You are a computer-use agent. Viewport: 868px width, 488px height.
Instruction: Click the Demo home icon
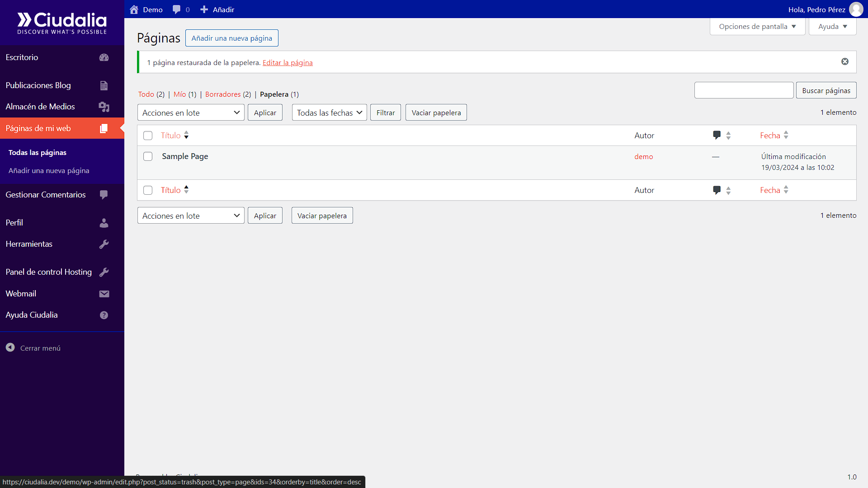(x=134, y=9)
